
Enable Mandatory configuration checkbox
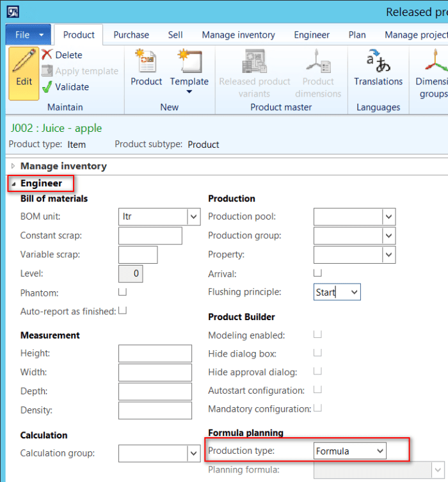point(317,408)
